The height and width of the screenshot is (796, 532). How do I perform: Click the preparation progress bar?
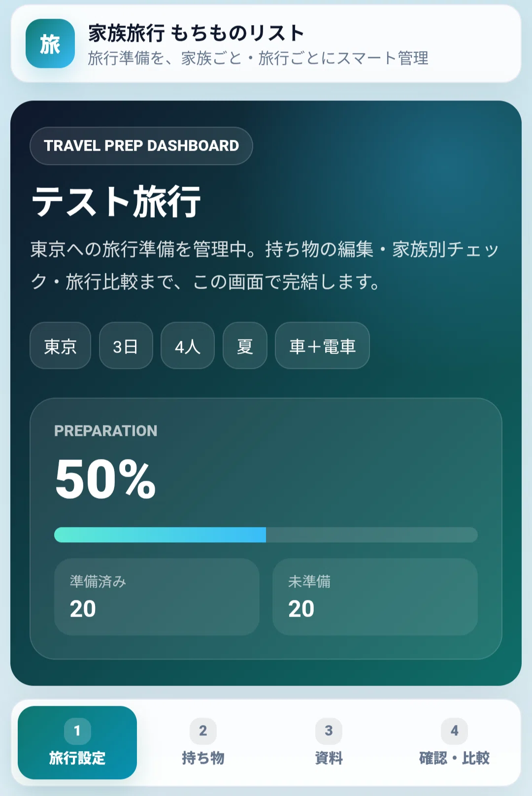pos(266,535)
